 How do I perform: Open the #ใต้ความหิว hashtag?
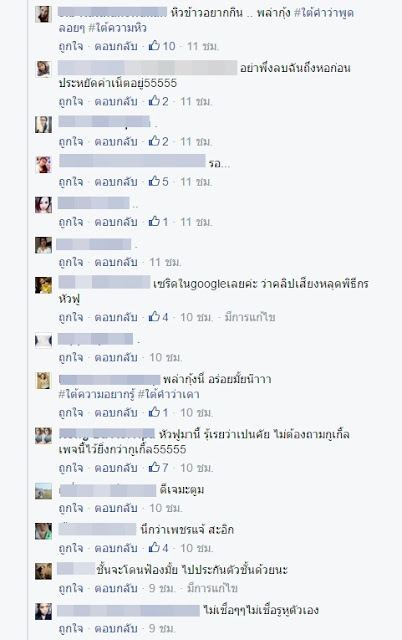point(118,28)
